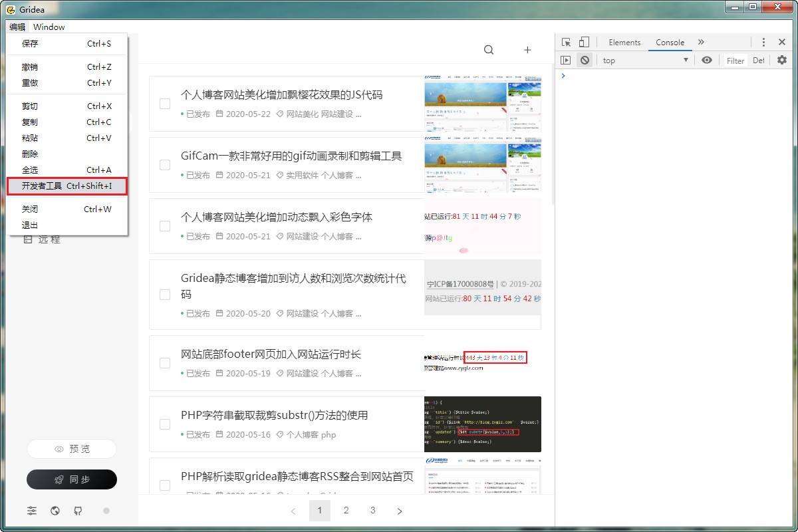Screen dimensions: 798x532
Task: Expand more DevTools tabs chevron
Action: tap(701, 42)
